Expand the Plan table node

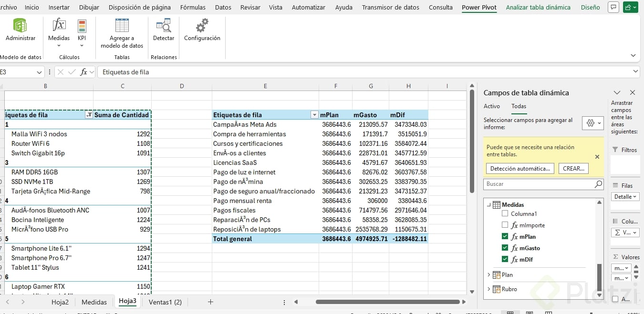click(x=488, y=275)
